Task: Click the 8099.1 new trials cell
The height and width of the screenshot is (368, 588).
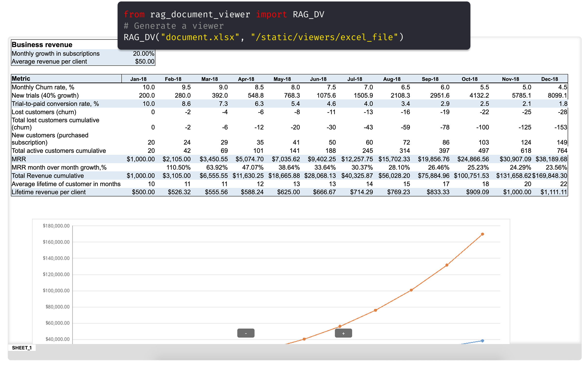Action: point(557,96)
